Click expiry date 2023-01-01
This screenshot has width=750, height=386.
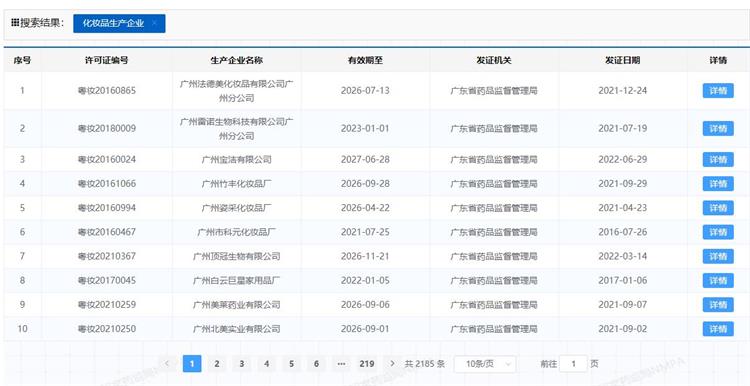point(365,128)
